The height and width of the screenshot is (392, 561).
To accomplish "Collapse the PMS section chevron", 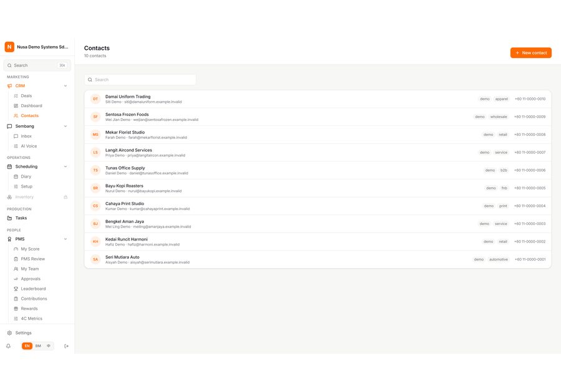I will pyautogui.click(x=65, y=239).
